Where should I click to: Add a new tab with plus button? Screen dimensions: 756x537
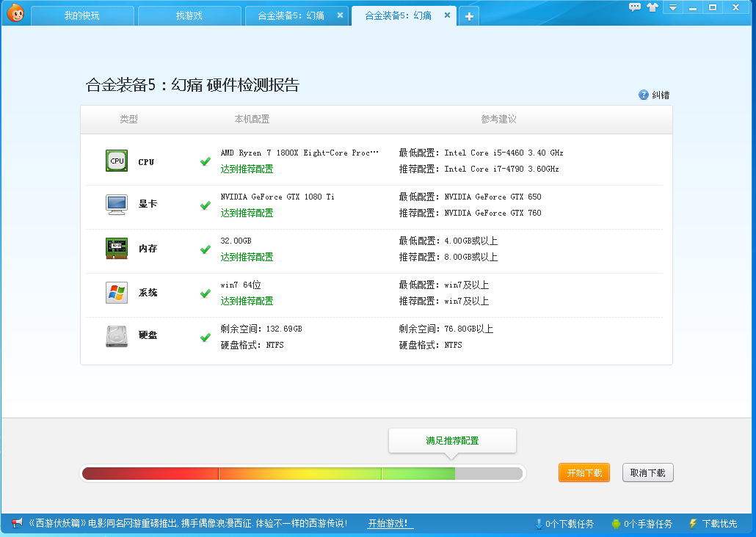tap(468, 16)
